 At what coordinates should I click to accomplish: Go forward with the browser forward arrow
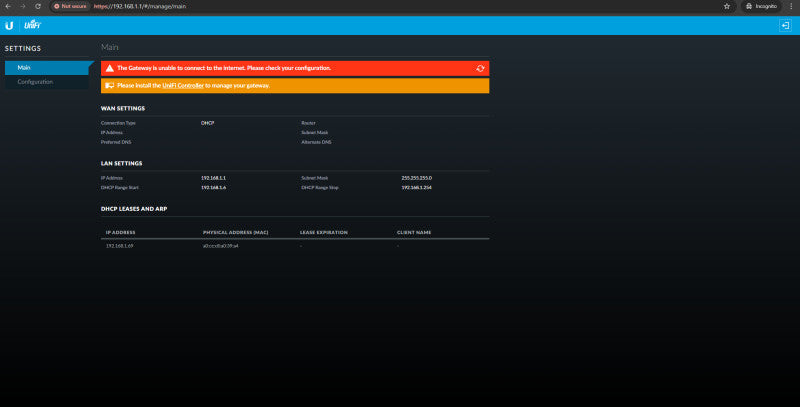23,6
